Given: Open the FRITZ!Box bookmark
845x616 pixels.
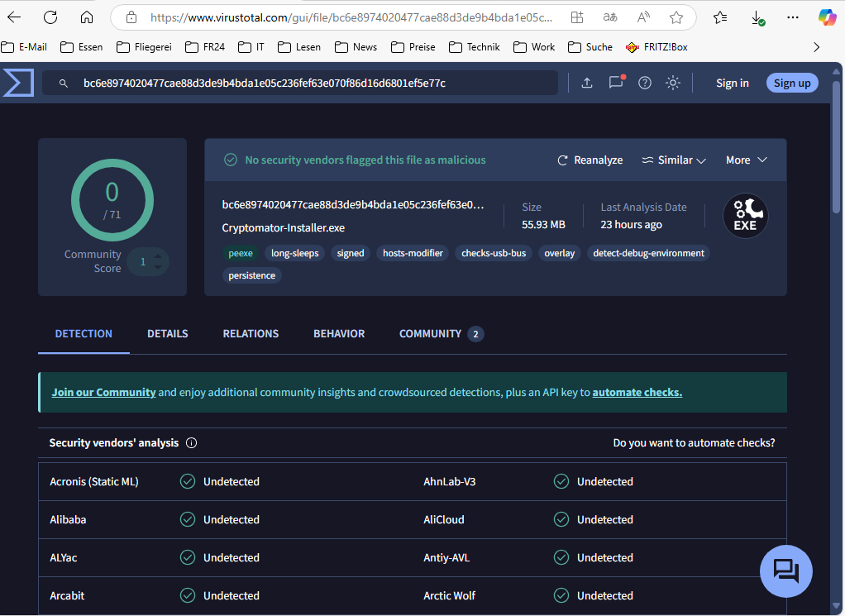Looking at the screenshot, I should [x=656, y=47].
